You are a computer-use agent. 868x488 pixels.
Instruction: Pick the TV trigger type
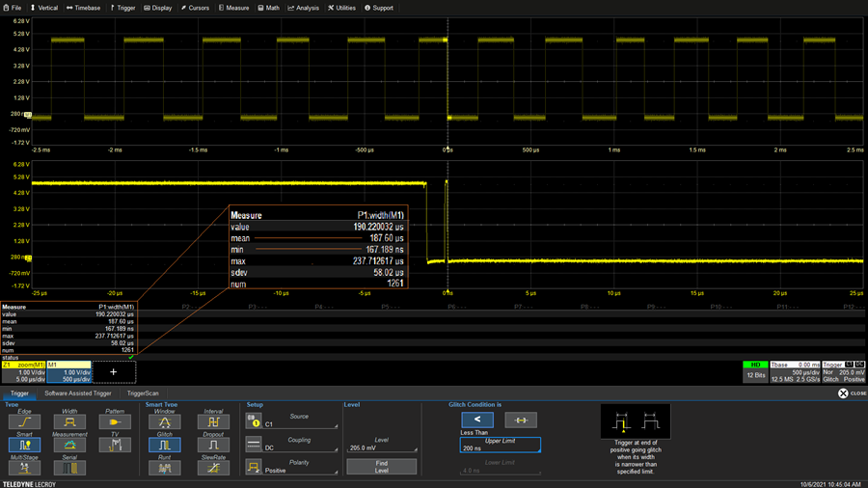pyautogui.click(x=115, y=445)
